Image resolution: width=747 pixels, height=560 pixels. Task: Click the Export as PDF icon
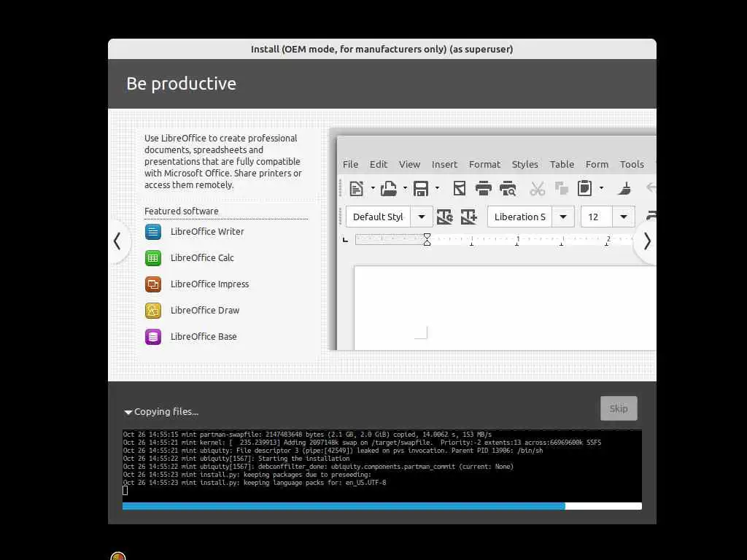(460, 189)
